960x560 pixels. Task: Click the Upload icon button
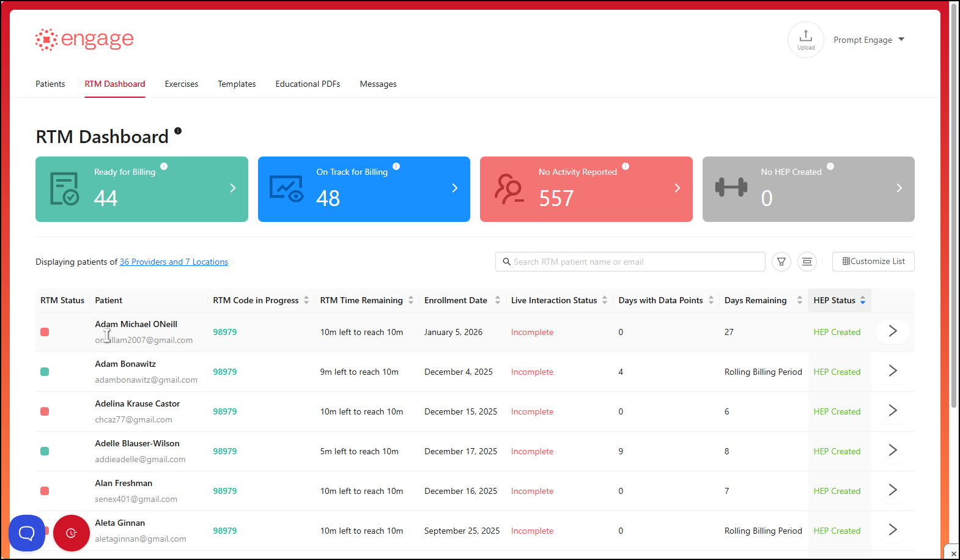[805, 40]
